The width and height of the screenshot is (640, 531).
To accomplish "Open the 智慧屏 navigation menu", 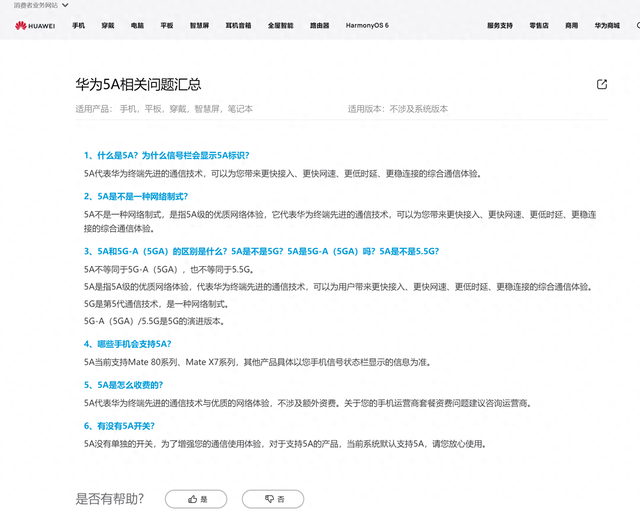I will pyautogui.click(x=199, y=25).
